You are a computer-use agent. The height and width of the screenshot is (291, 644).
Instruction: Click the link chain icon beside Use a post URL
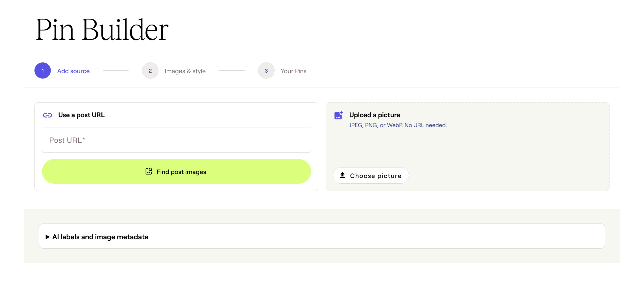[47, 115]
